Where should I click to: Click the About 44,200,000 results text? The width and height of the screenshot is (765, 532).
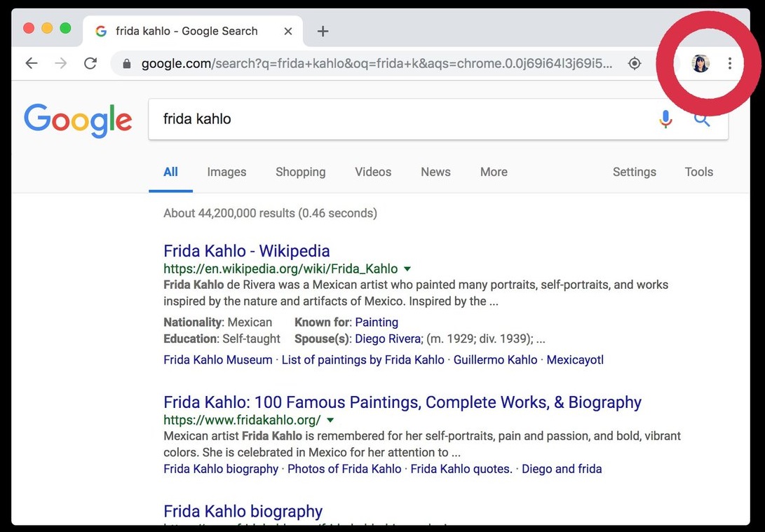point(270,213)
